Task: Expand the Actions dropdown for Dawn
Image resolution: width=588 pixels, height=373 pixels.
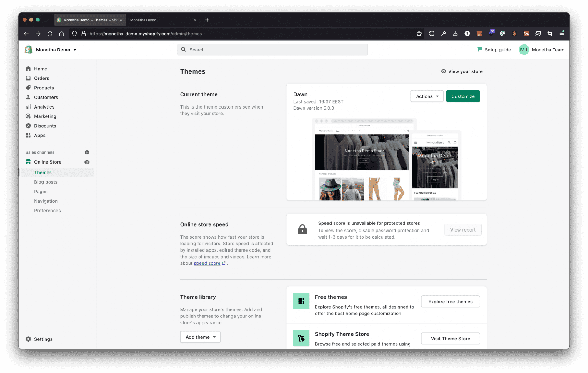Action: coord(427,96)
